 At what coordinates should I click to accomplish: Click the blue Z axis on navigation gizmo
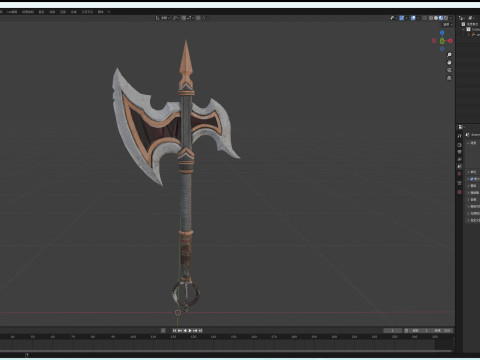pos(442,32)
